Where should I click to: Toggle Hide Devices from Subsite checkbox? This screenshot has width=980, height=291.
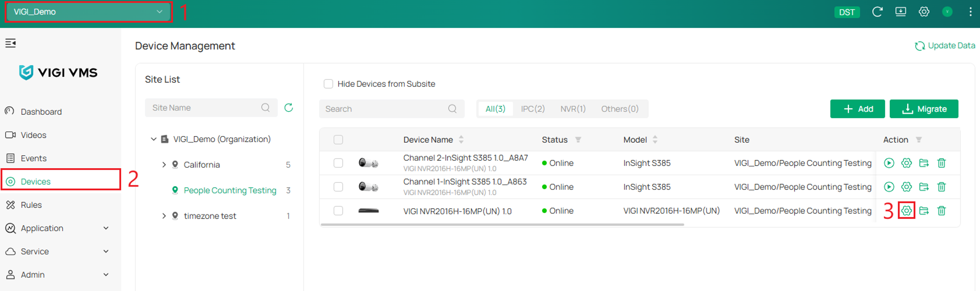[328, 84]
